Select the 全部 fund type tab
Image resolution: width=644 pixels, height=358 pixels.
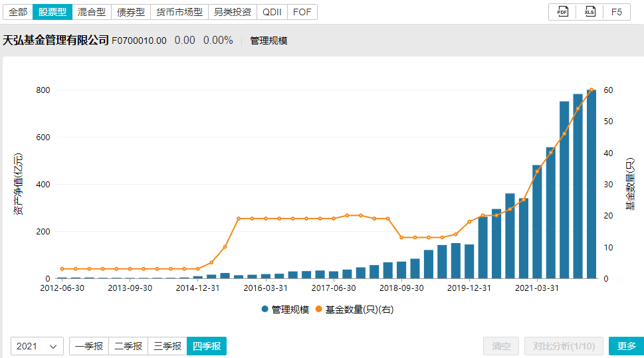coord(18,12)
